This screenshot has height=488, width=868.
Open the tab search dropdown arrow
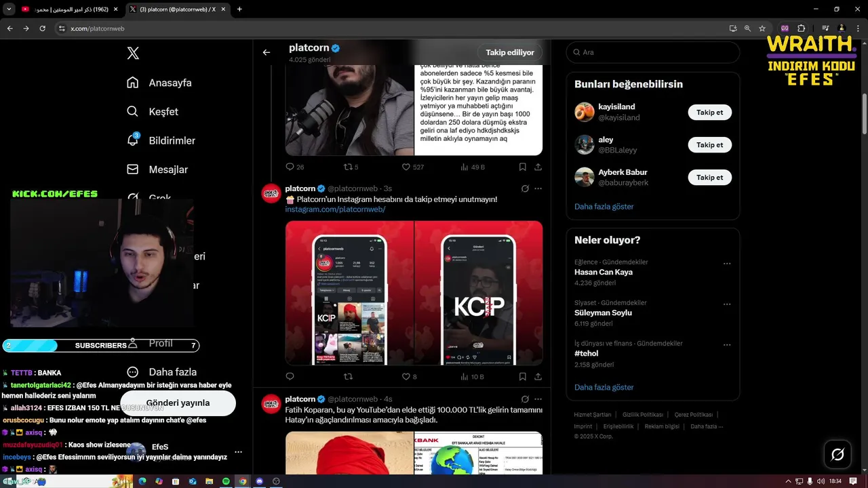tap(9, 9)
